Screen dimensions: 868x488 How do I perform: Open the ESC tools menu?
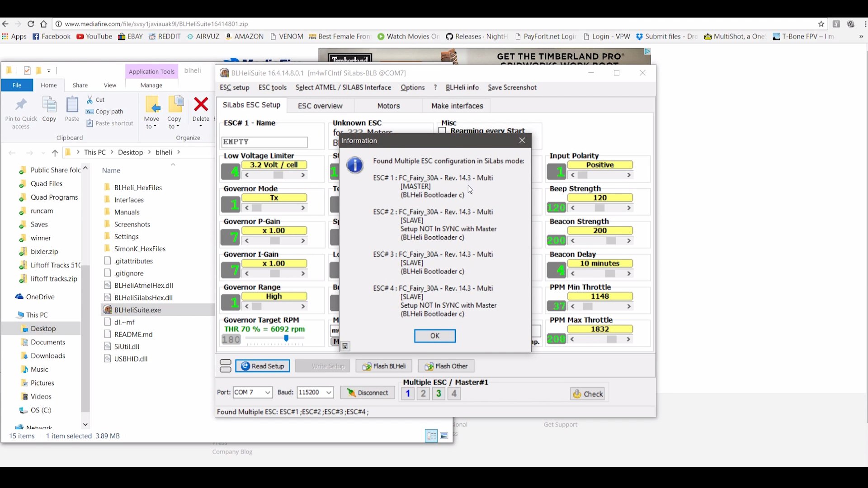point(272,87)
